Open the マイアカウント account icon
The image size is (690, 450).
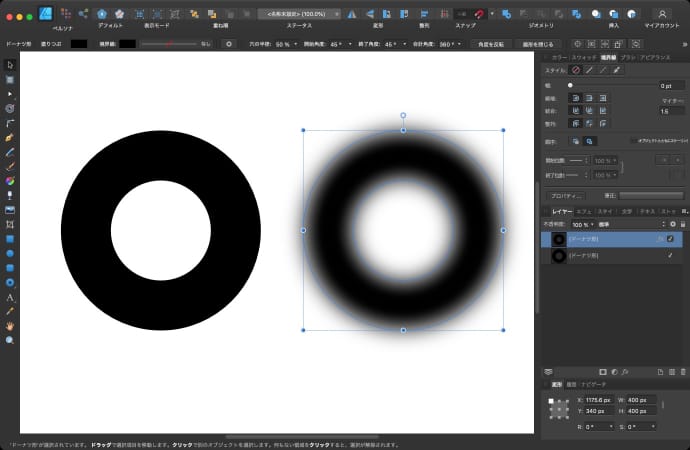(661, 13)
